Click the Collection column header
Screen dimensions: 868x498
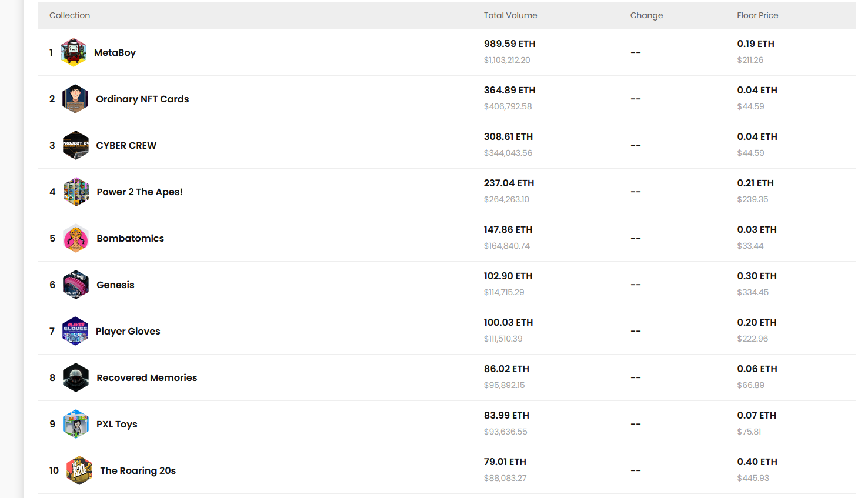[x=69, y=15]
